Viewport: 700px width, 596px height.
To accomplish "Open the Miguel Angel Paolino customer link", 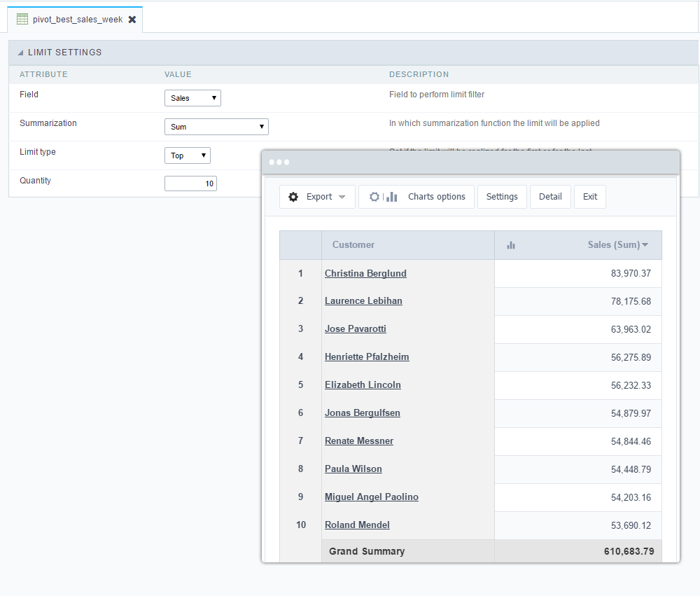I will tap(372, 497).
